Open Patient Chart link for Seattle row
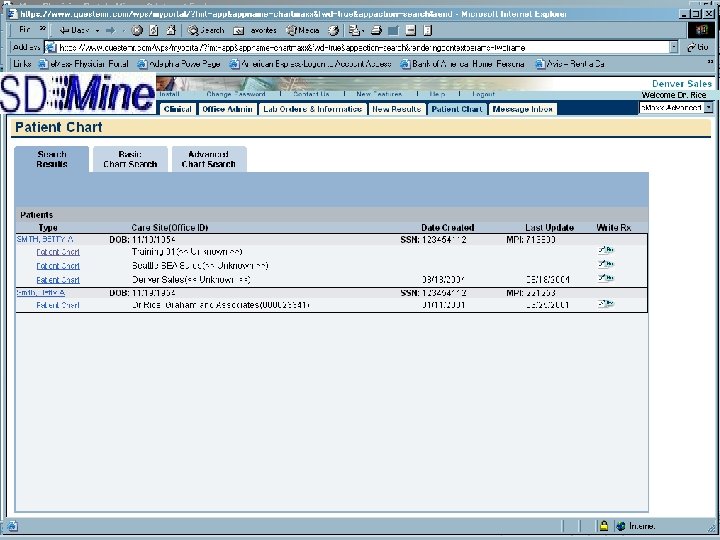 (x=58, y=266)
